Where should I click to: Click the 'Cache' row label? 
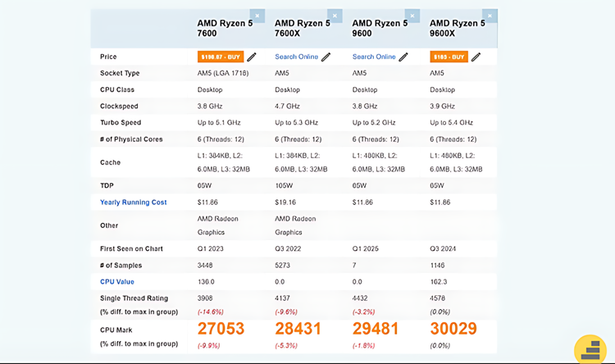click(x=110, y=162)
